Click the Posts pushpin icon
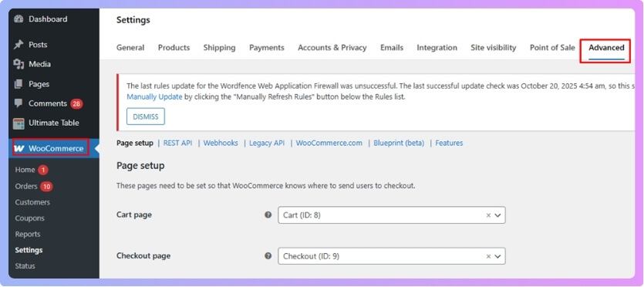644x287 pixels. (x=19, y=45)
